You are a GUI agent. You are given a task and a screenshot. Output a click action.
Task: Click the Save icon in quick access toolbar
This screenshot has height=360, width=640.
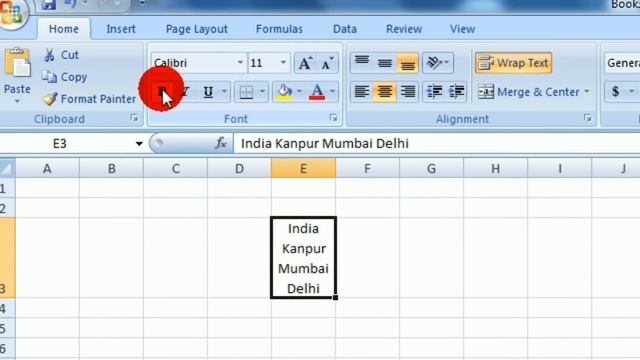[49, 4]
